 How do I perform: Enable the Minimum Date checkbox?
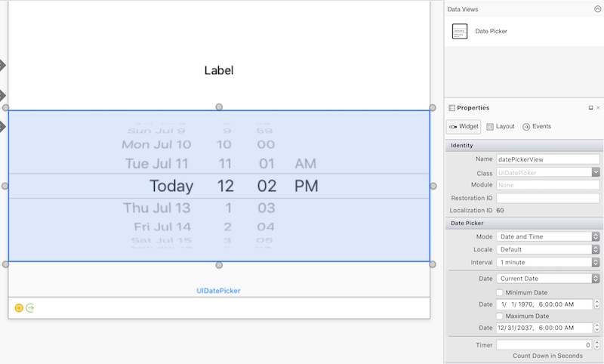point(500,292)
